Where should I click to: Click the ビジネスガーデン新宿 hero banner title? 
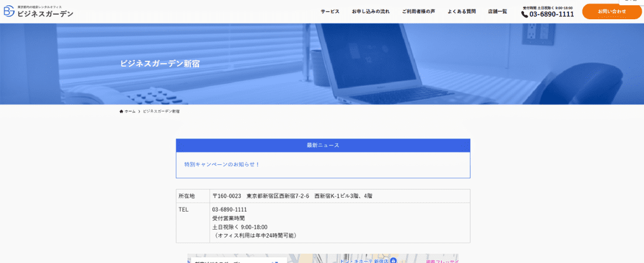coord(159,64)
